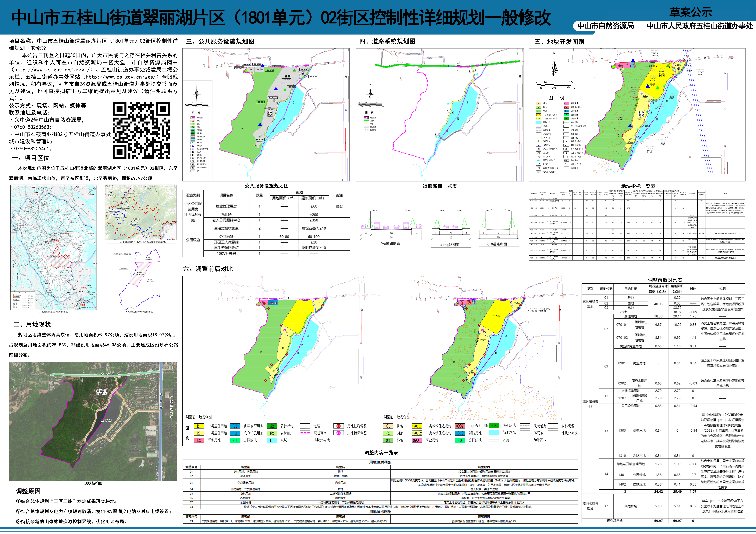Click 公共厕所 icon in 地块开发图则 legend
Image resolution: width=756 pixels, height=534 pixels.
(x=539, y=157)
